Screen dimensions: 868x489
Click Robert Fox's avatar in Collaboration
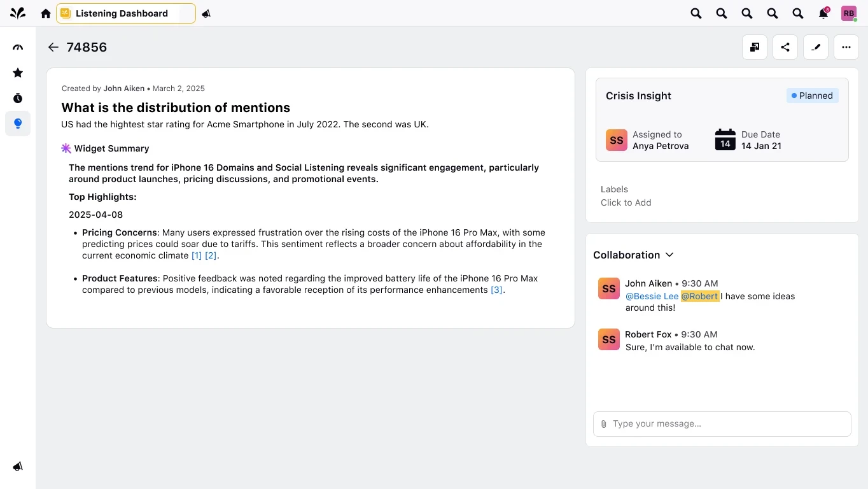pos(609,339)
